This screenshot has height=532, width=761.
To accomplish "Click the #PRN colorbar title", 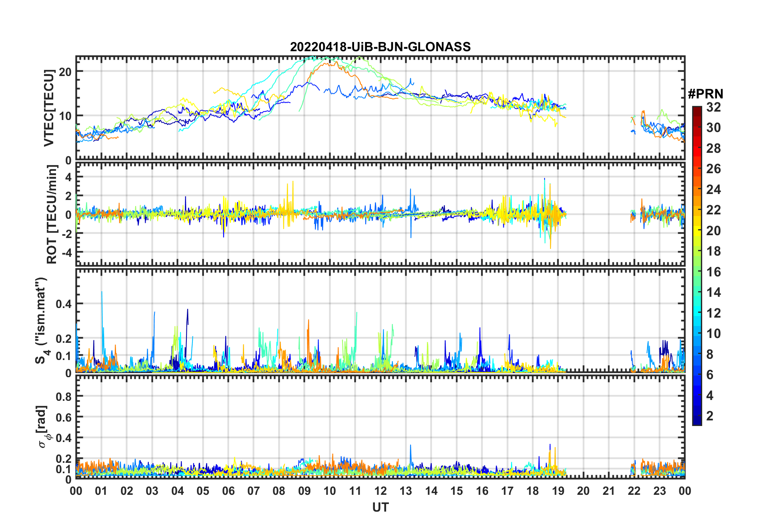I will pos(705,94).
